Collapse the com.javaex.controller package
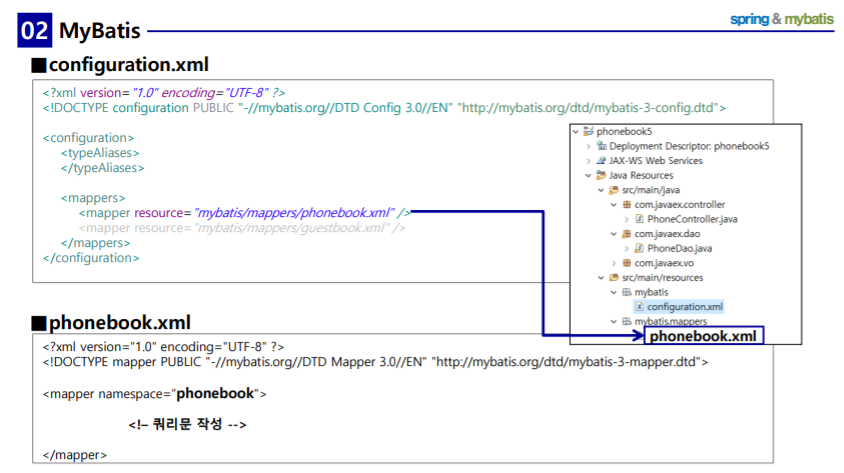Viewport: 844px width, 473px height. point(614,204)
